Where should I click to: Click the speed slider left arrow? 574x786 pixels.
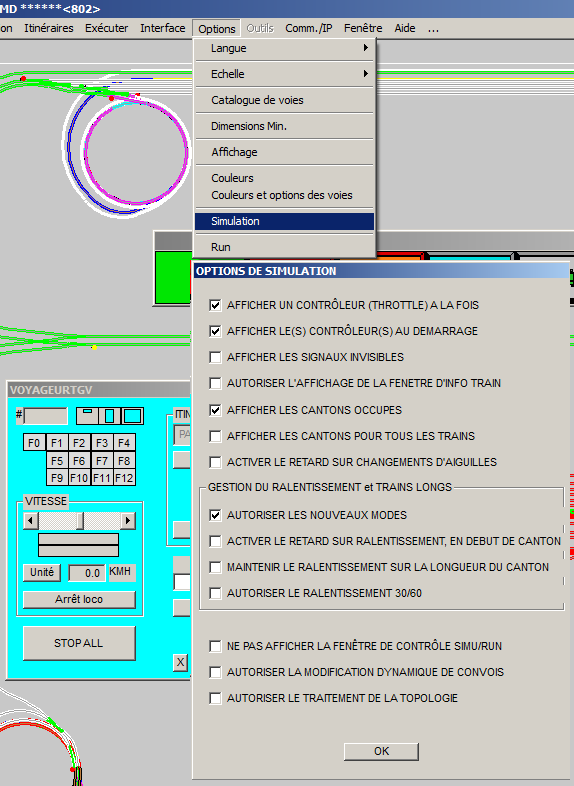31,521
